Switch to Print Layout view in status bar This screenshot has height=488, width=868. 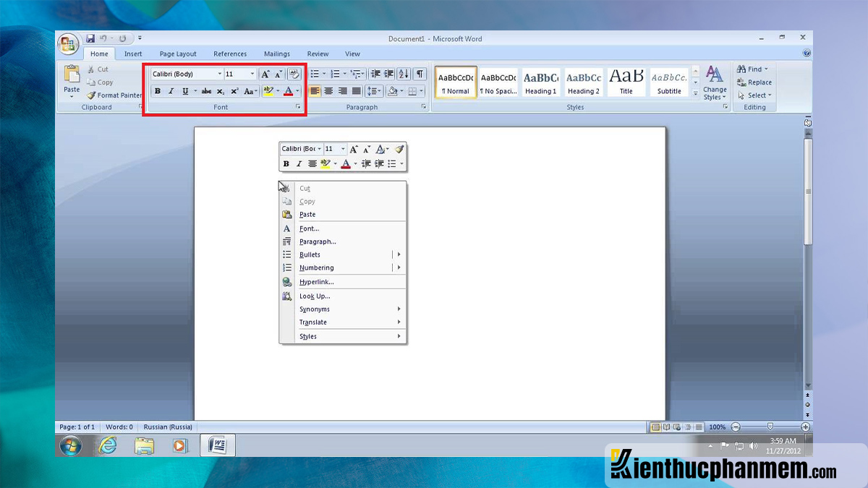point(655,427)
